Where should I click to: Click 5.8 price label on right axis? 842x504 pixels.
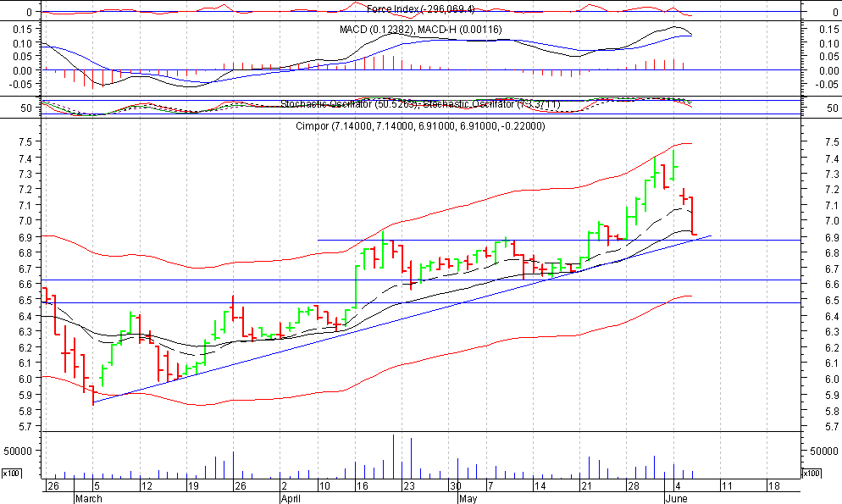pos(832,411)
